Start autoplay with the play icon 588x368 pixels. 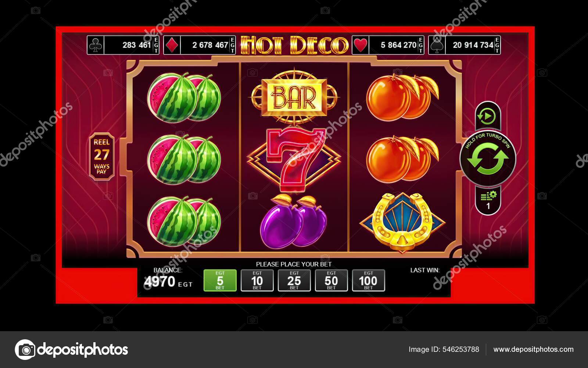487,117
